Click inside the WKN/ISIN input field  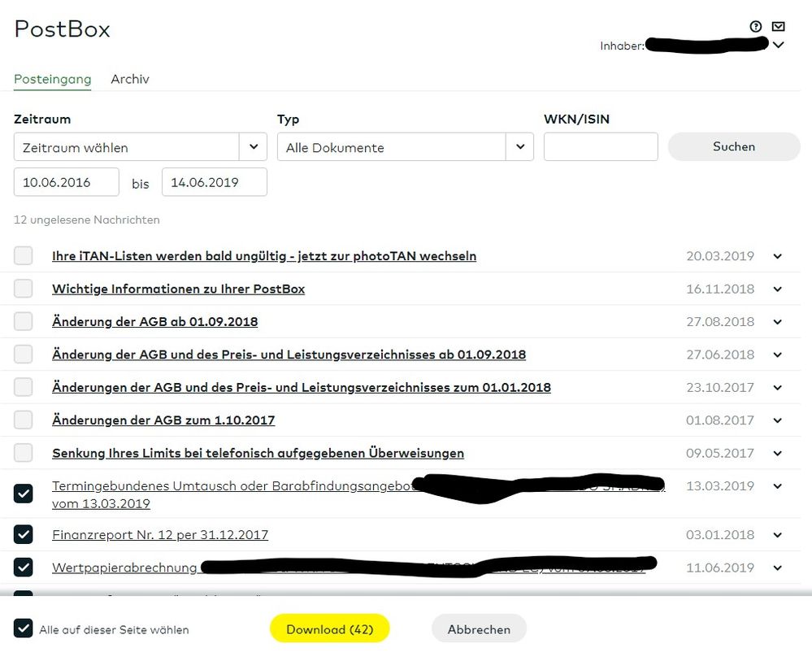(x=601, y=146)
